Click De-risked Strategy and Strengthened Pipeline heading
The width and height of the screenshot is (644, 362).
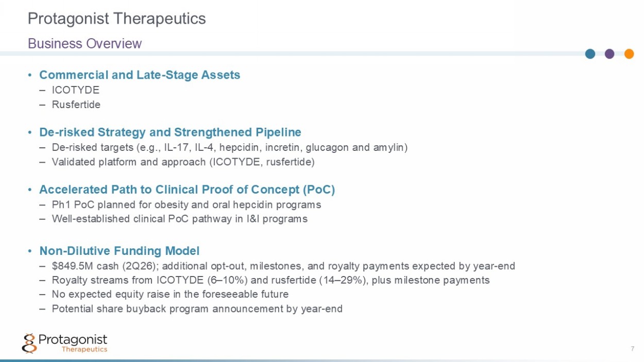tap(170, 132)
